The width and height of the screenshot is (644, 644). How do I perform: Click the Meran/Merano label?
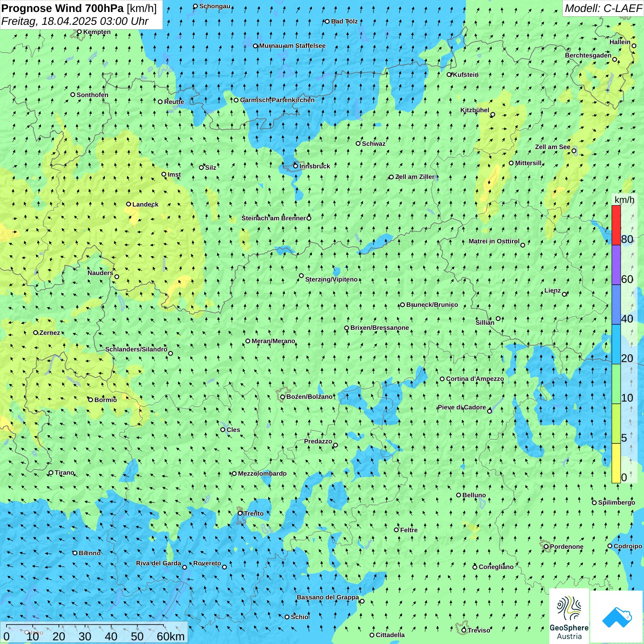273,341
